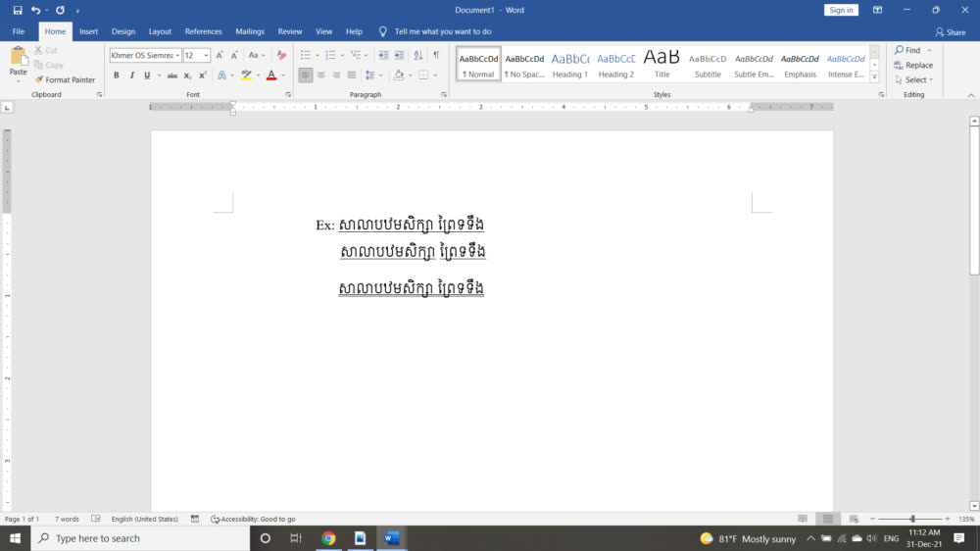Screen dimensions: 980x551
Task: Click the Format Painter tool
Action: pos(65,80)
